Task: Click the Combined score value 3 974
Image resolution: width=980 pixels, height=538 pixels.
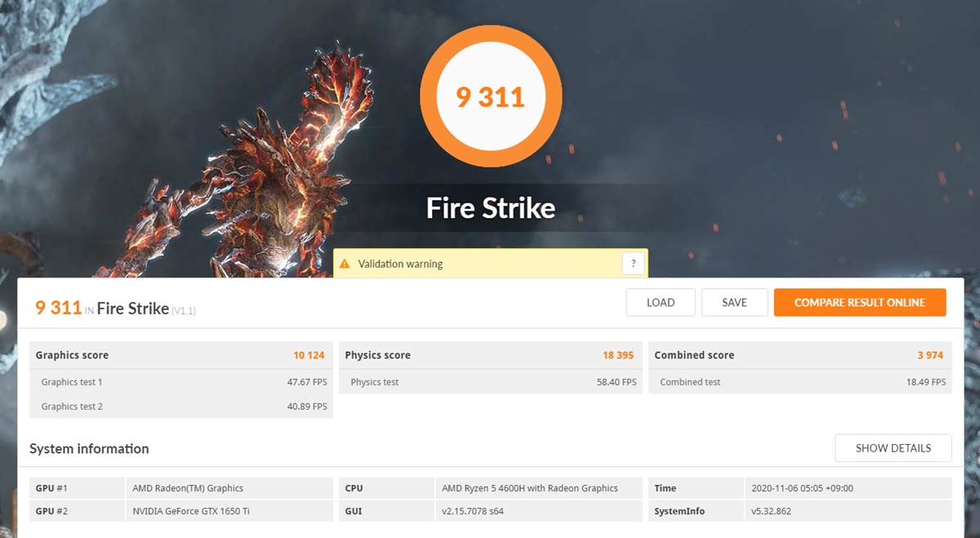Action: click(932, 355)
